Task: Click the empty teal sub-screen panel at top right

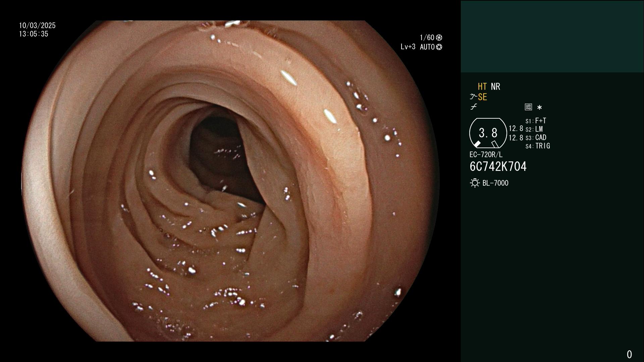Action: 552,37
